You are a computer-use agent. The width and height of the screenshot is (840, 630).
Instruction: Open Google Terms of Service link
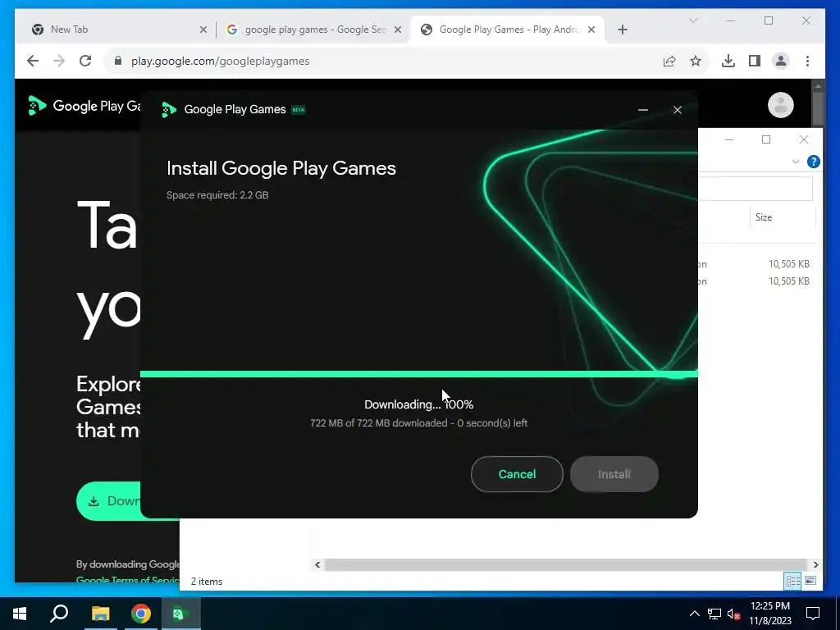click(127, 580)
